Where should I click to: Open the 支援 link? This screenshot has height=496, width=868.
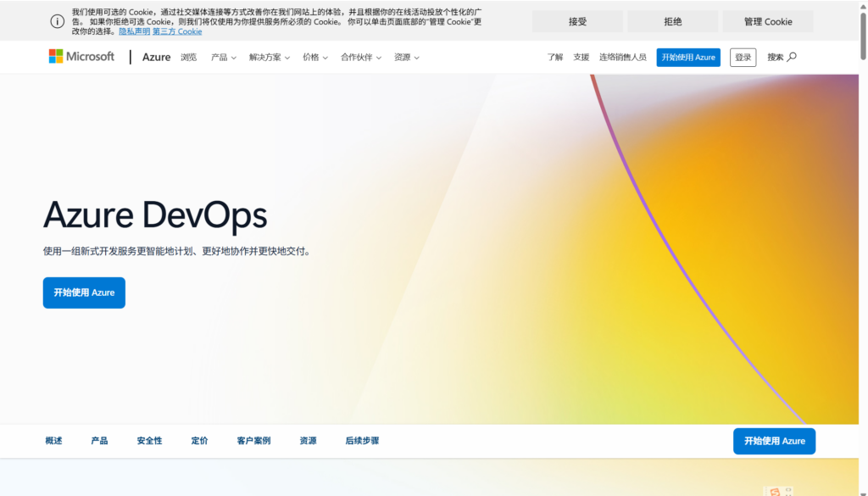click(581, 57)
